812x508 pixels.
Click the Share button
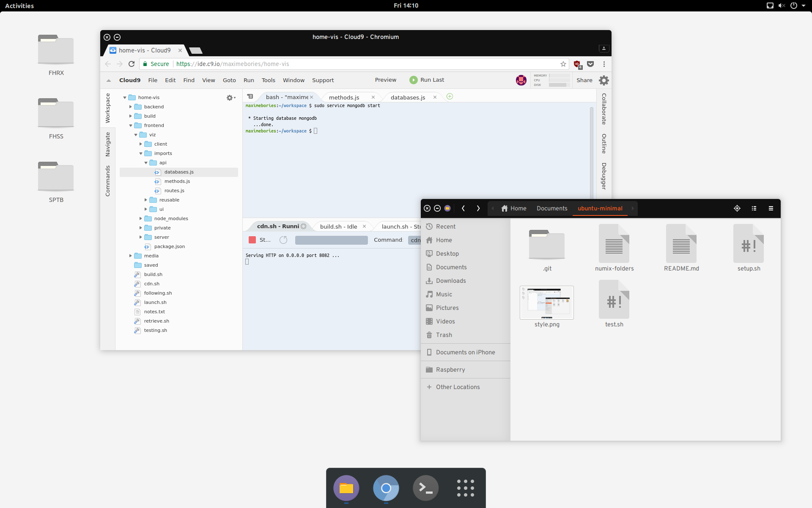(584, 80)
